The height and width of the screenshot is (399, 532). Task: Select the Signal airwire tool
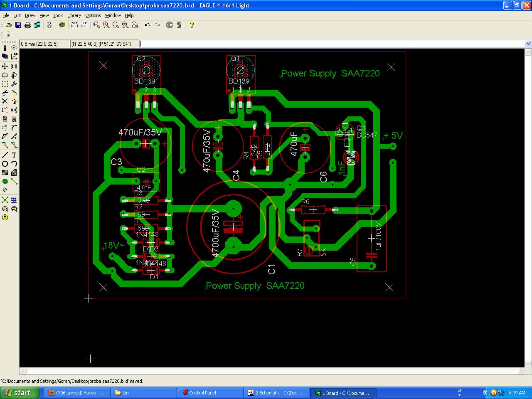tap(14, 181)
